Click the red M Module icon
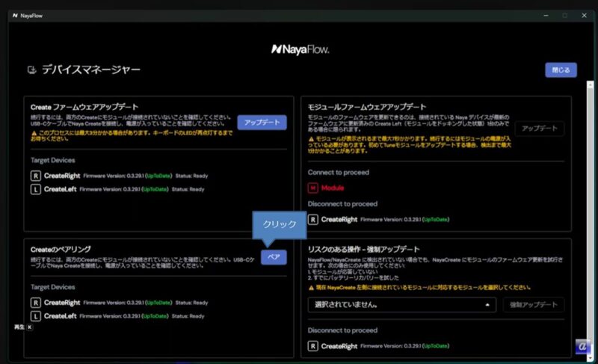This screenshot has width=598, height=364. [x=313, y=188]
